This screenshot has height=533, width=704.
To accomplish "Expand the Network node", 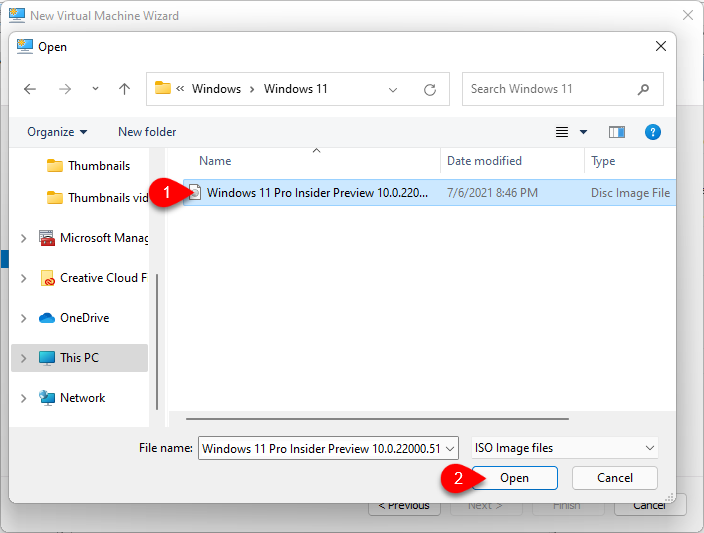I will pos(23,398).
